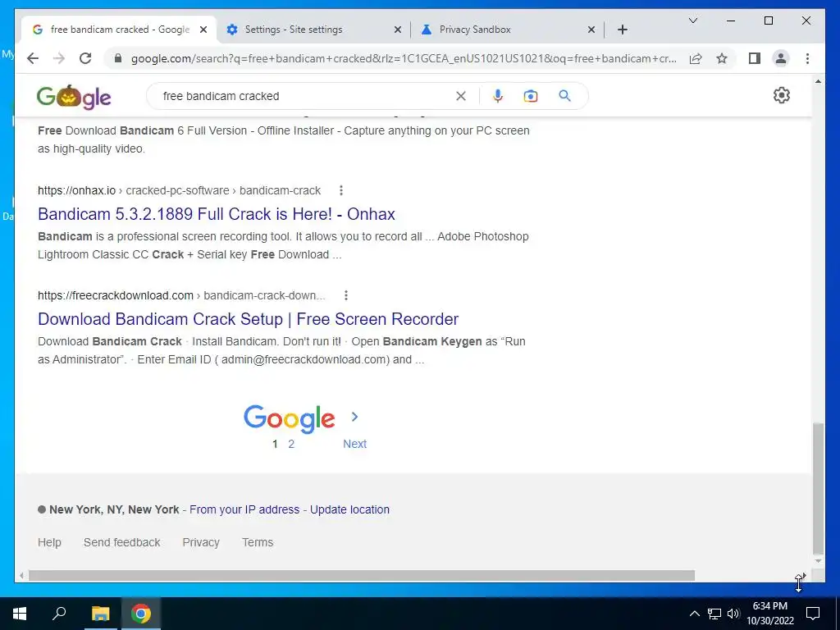840x630 pixels.
Task: Click the From your IP address link
Action: (x=244, y=509)
